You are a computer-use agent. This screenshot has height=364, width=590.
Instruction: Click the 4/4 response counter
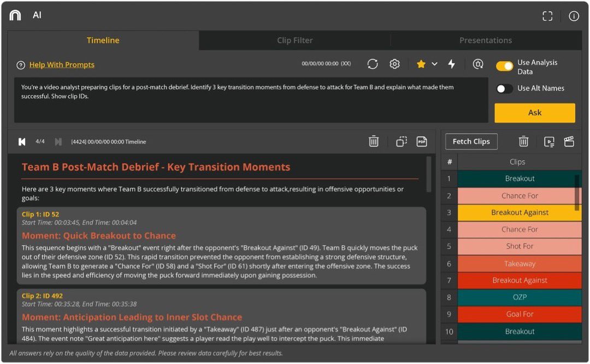coord(40,141)
